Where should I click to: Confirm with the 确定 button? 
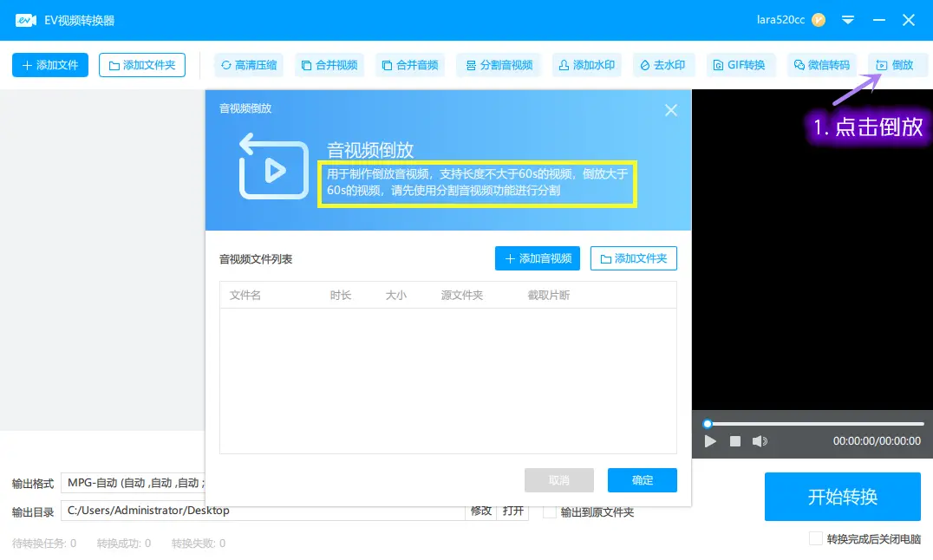coord(642,480)
